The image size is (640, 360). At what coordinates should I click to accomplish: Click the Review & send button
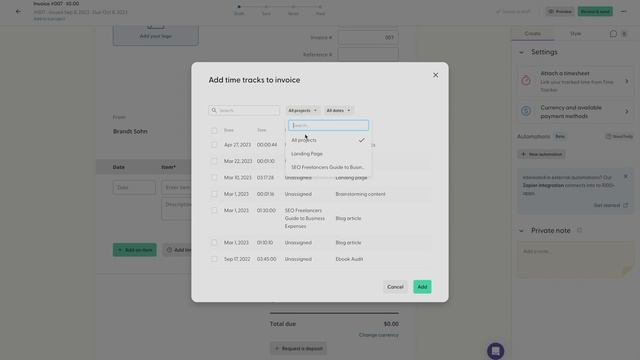[x=595, y=11]
